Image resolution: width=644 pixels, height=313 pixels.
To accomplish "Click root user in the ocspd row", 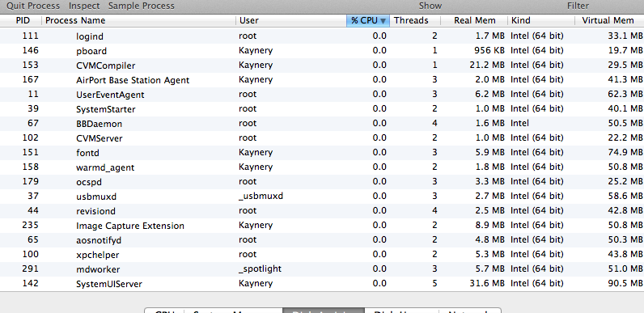I will pyautogui.click(x=248, y=181).
